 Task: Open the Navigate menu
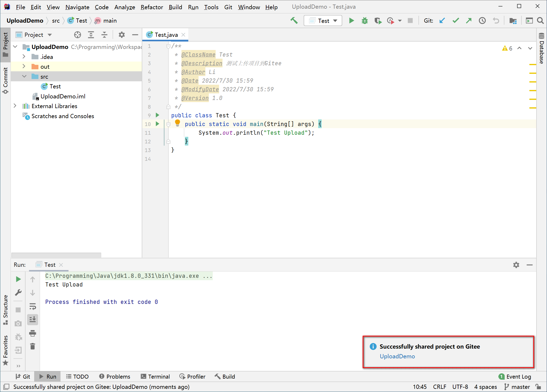77,7
